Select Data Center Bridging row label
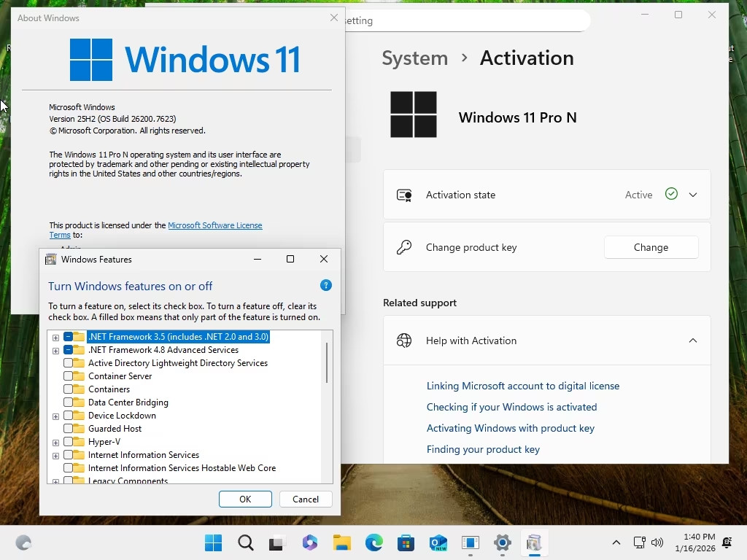 pyautogui.click(x=128, y=402)
